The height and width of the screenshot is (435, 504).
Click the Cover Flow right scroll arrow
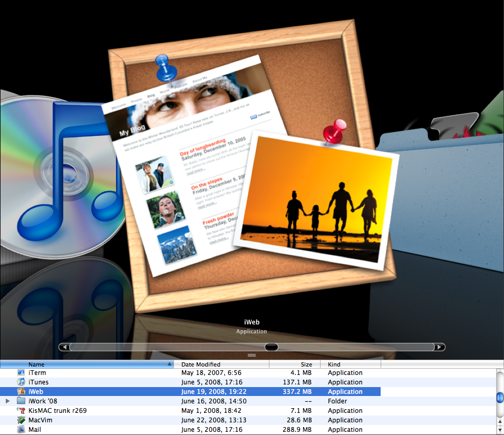[439, 347]
